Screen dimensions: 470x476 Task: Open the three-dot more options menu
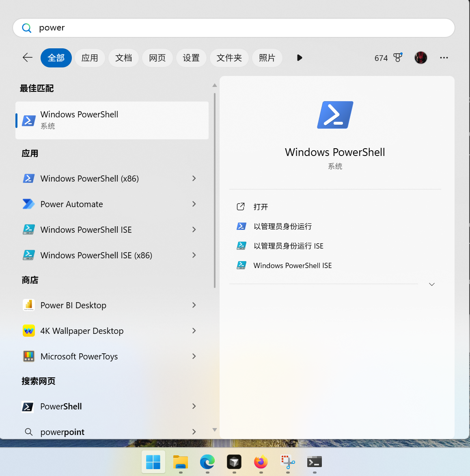(x=444, y=58)
